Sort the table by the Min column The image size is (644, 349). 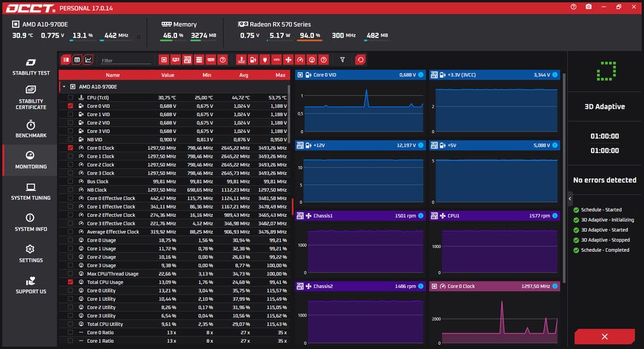(x=207, y=75)
